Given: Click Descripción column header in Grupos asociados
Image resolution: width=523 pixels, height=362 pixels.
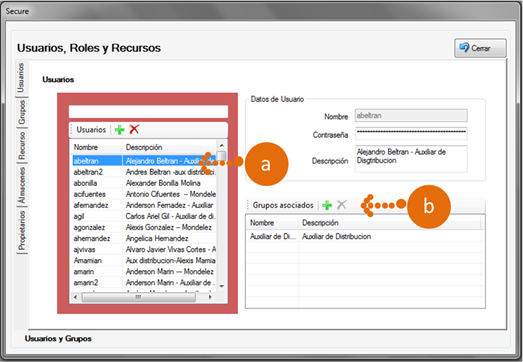Looking at the screenshot, I should click(x=390, y=223).
